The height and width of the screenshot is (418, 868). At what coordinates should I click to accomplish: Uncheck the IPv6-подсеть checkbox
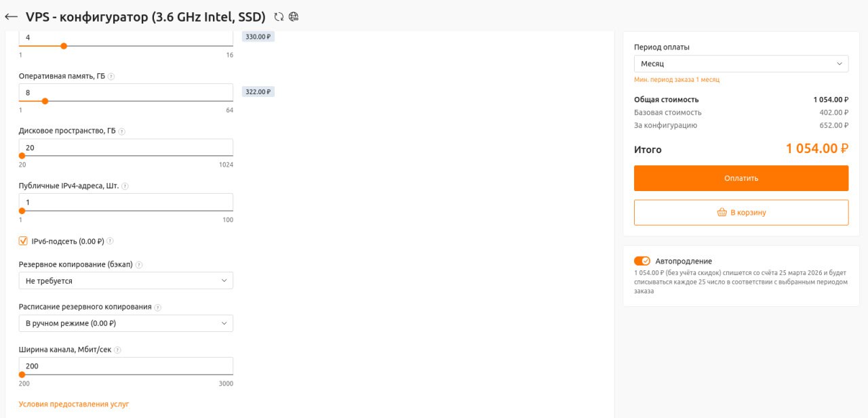(x=23, y=241)
